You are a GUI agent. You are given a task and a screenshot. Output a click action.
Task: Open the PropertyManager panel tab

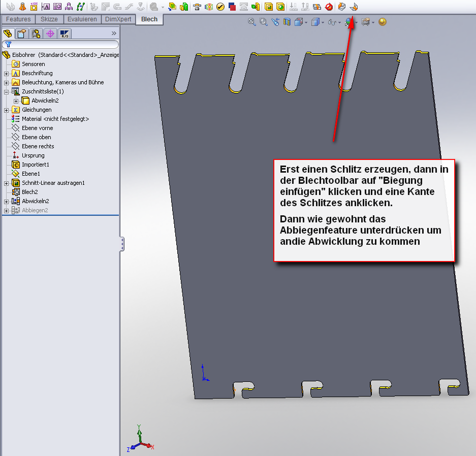(21, 34)
